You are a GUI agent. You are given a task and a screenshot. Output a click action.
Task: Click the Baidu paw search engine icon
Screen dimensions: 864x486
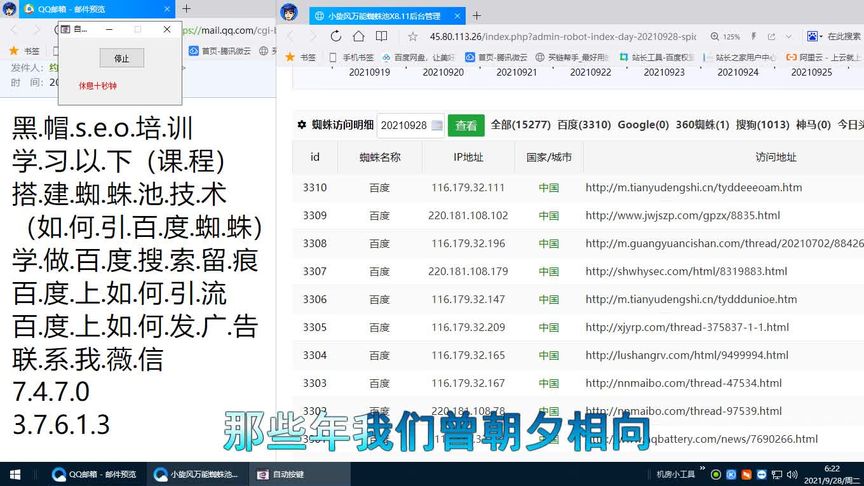813,36
